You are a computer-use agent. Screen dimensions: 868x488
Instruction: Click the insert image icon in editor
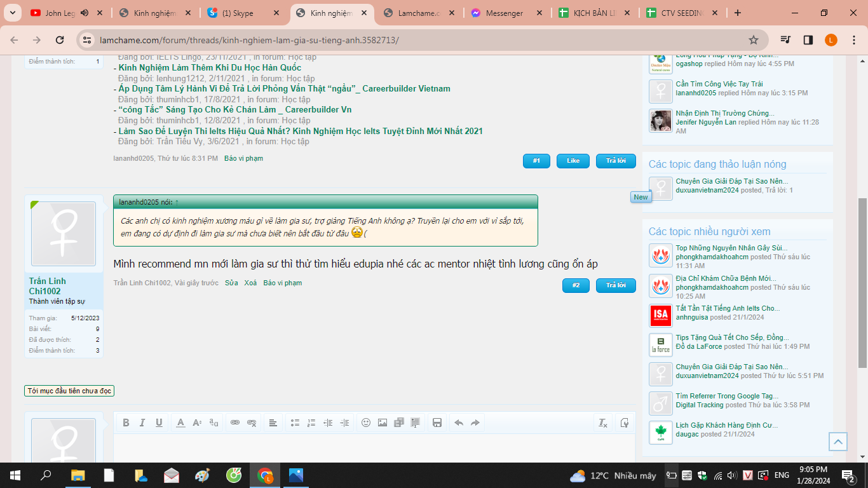(383, 423)
